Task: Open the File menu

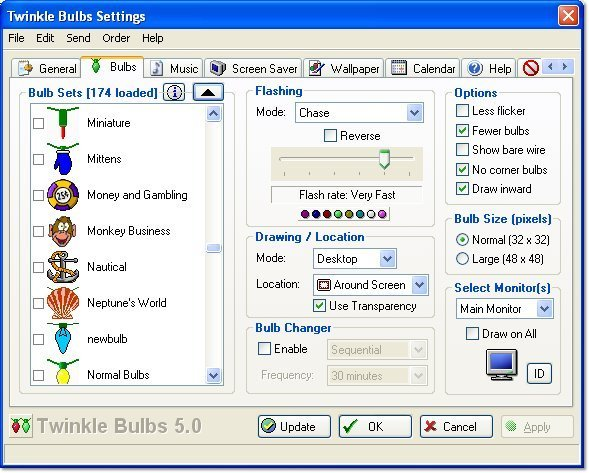Action: [x=16, y=38]
